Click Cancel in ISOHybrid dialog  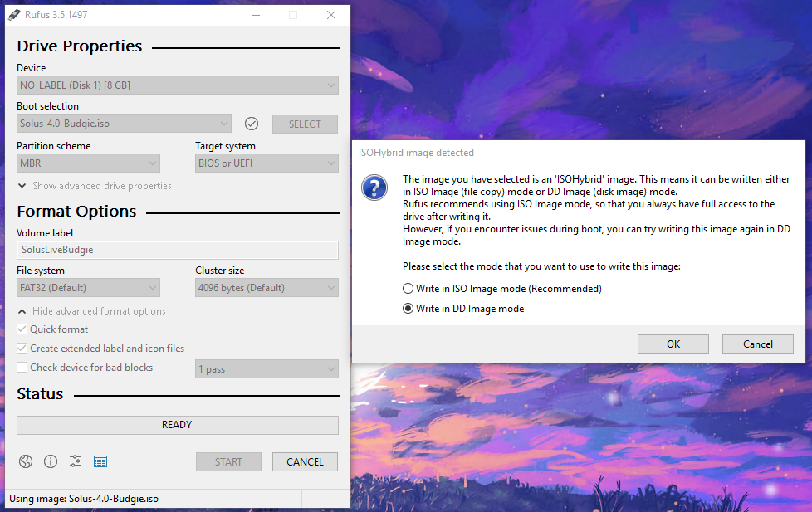pyautogui.click(x=757, y=344)
